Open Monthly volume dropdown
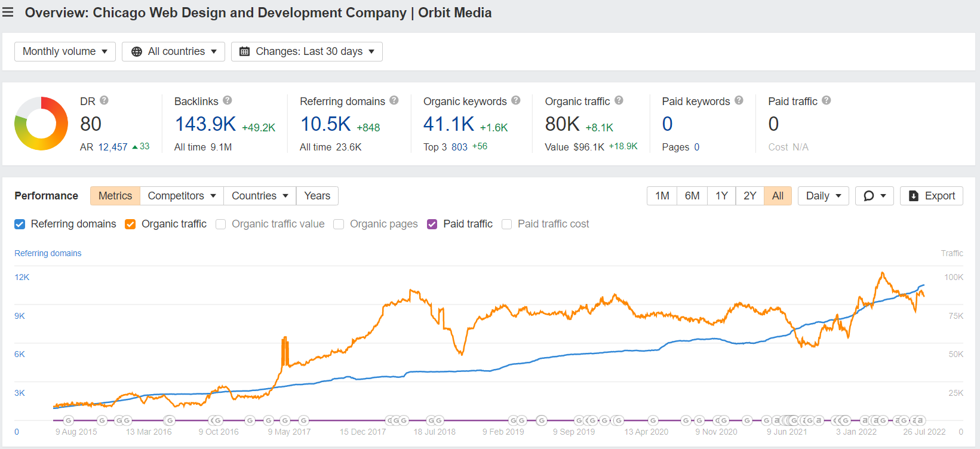The width and height of the screenshot is (980, 449). point(65,51)
